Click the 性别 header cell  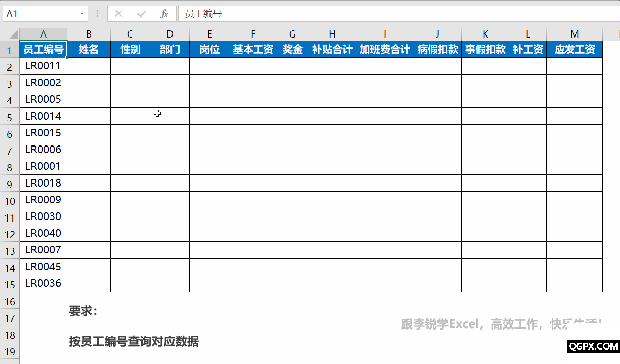[x=130, y=49]
